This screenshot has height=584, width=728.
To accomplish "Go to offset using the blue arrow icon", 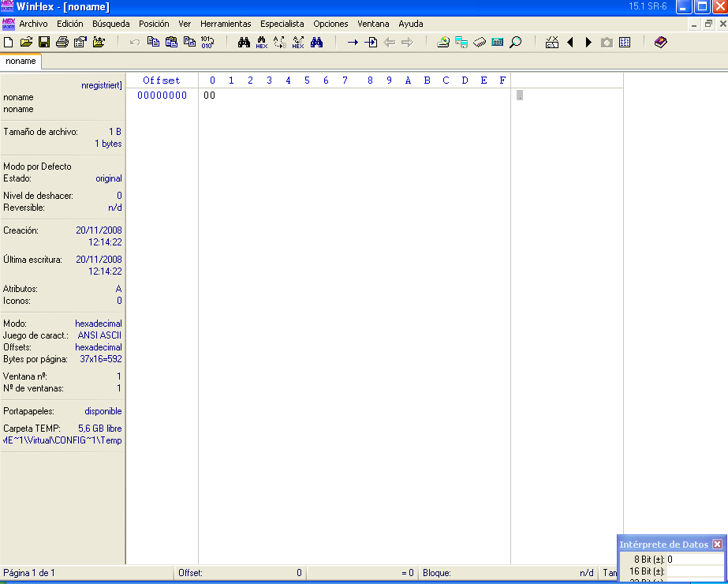I will [353, 43].
